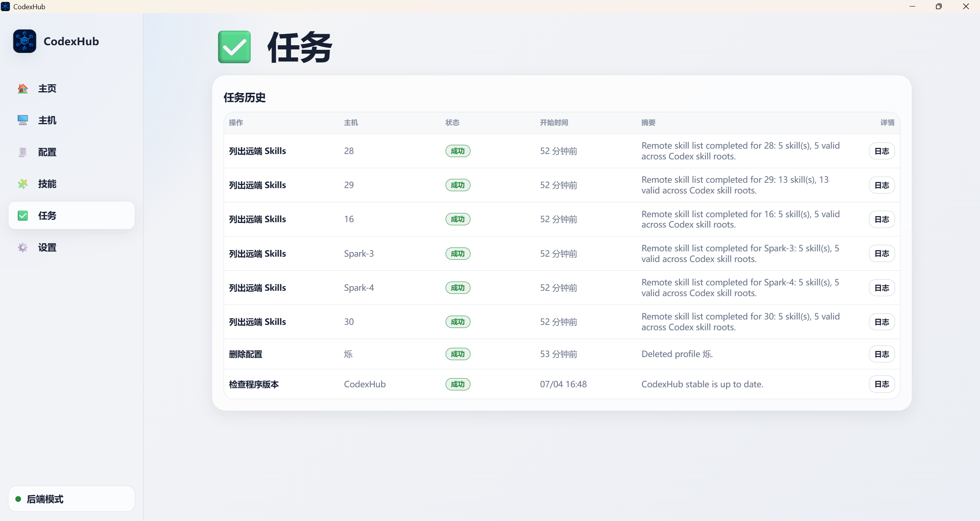Click the 详情 column header

point(887,123)
